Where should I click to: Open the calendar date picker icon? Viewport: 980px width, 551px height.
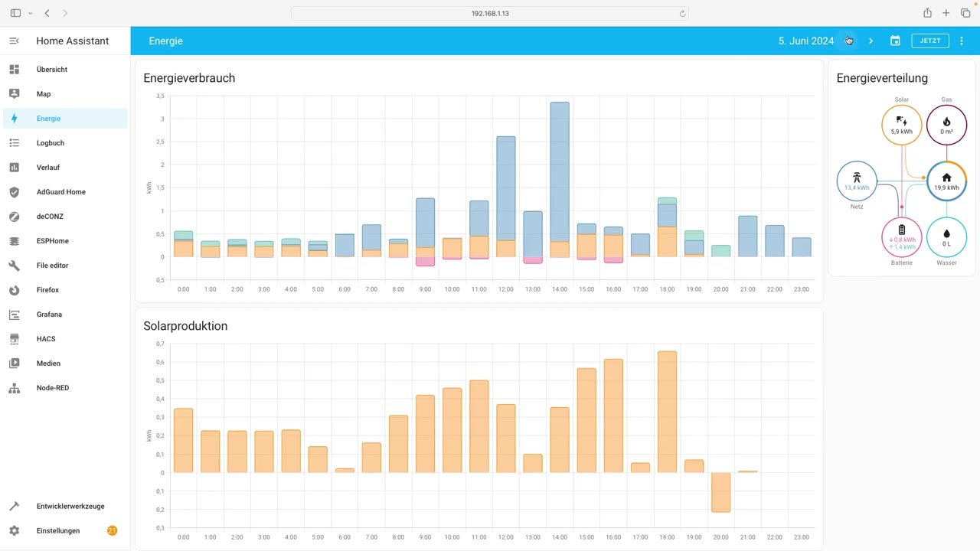(x=895, y=41)
